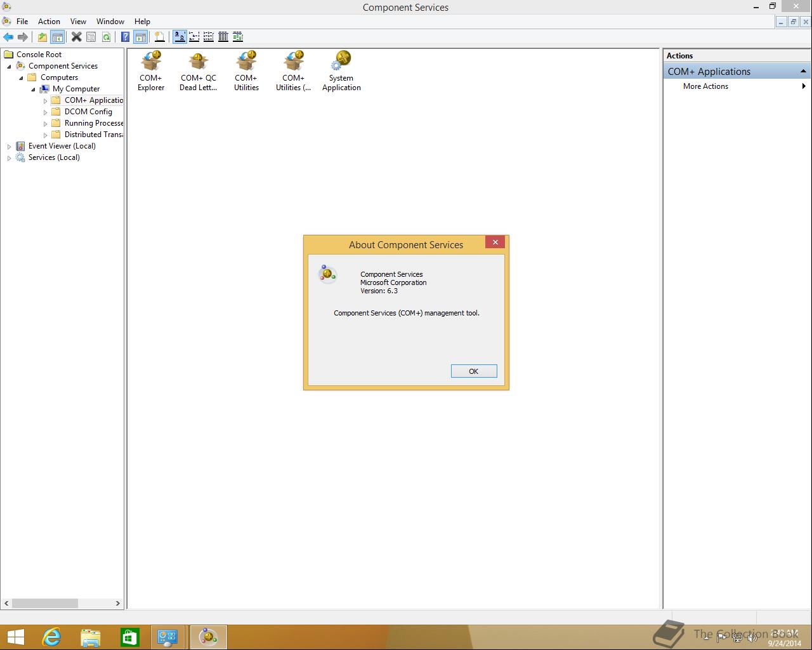Click the Windows Start button
Image resolution: width=812 pixels, height=650 pixels.
click(x=15, y=637)
